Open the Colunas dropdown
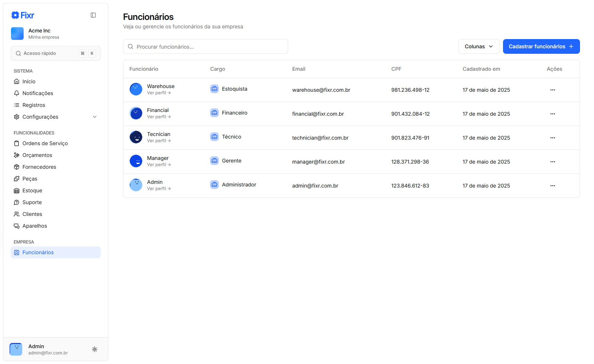This screenshot has height=364, width=594. point(479,46)
